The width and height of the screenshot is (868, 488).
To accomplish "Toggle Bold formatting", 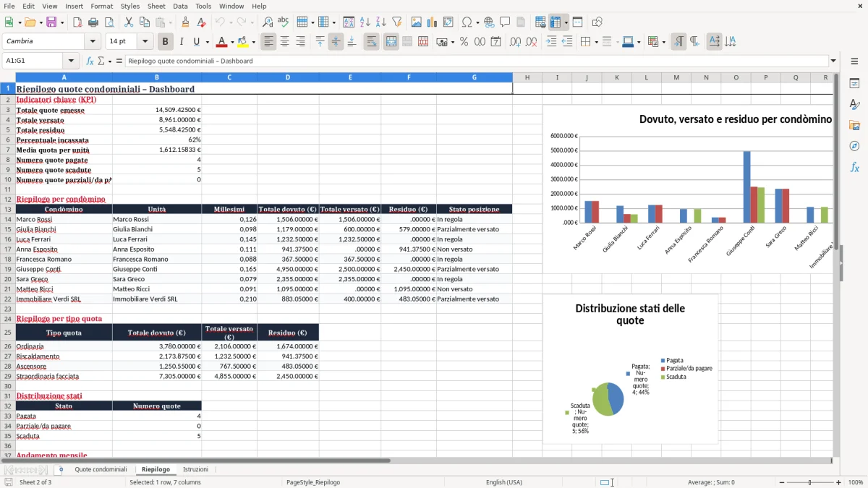I will coord(165,42).
